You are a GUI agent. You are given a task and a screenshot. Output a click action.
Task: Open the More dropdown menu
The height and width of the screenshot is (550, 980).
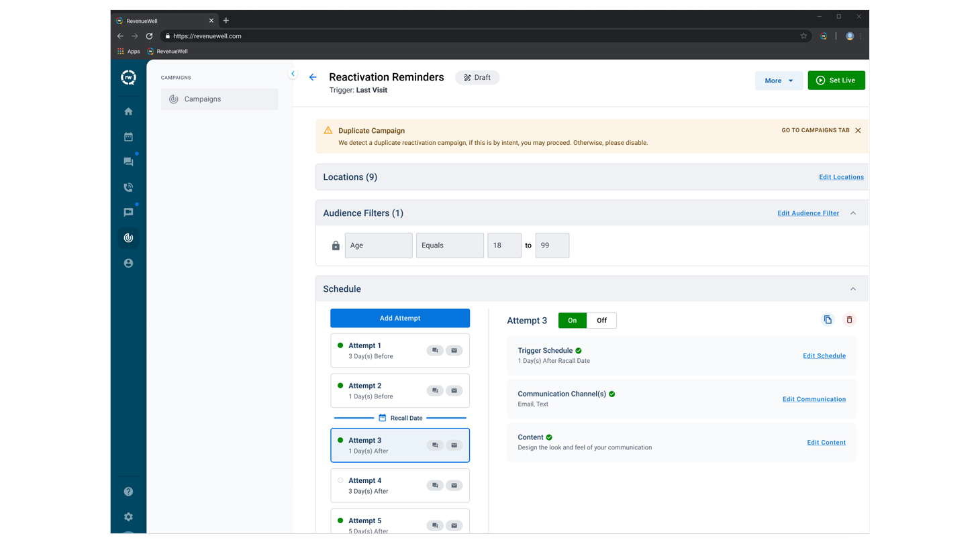click(x=779, y=80)
